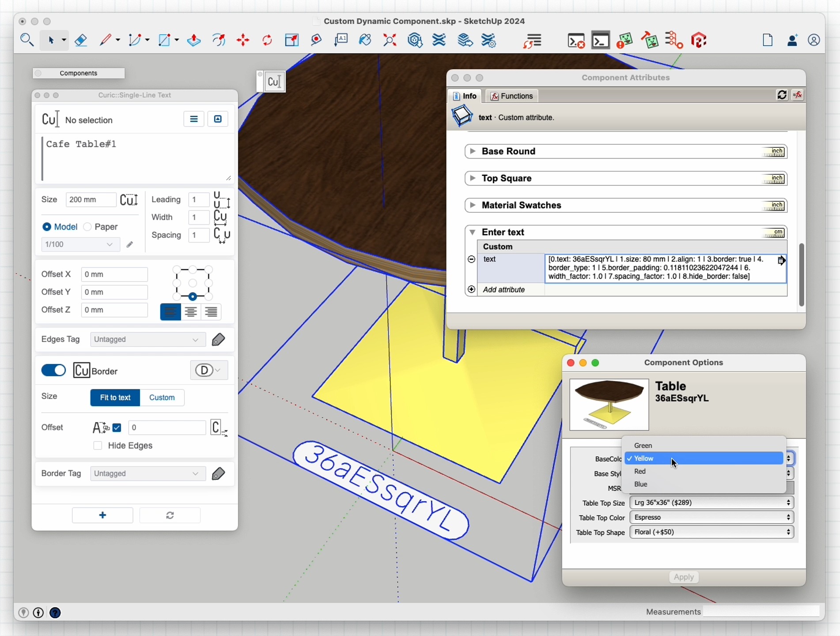This screenshot has width=840, height=636.
Task: Open the Extension Warehouse red icon
Action: click(x=699, y=41)
